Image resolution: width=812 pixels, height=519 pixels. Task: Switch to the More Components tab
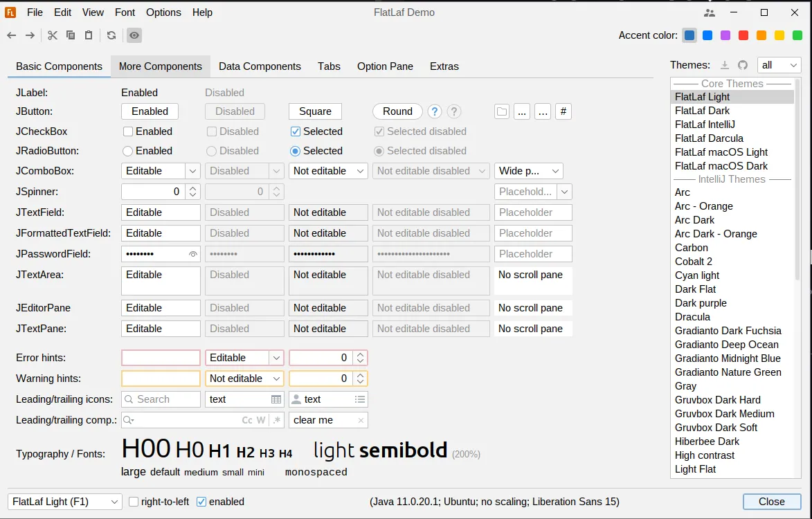[x=161, y=66]
